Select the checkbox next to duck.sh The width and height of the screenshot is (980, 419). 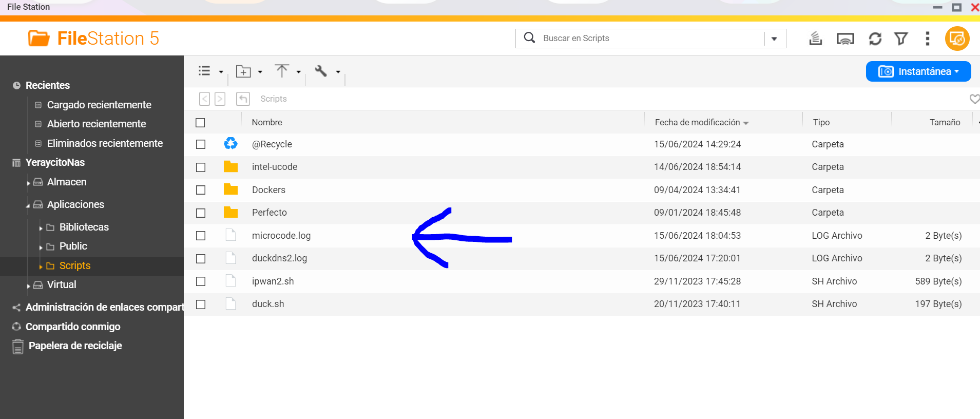coord(201,304)
